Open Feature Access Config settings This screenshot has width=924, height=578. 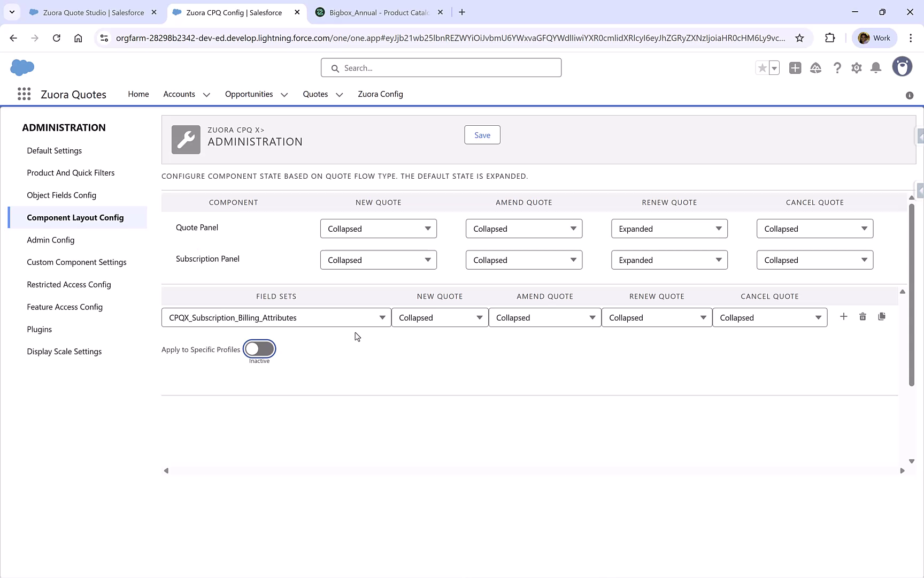coord(65,307)
